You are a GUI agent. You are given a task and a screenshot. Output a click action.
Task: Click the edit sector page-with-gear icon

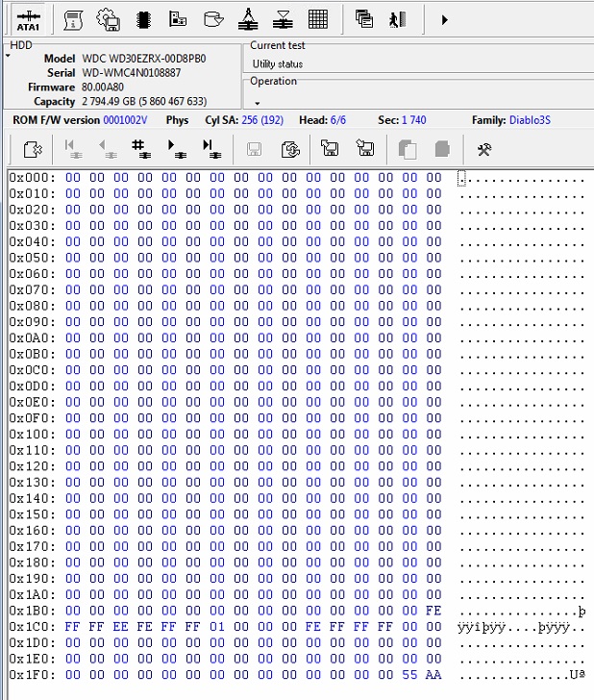33,150
